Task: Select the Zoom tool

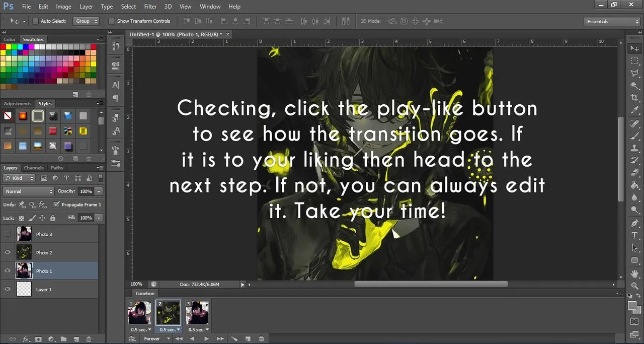Action: (634, 286)
